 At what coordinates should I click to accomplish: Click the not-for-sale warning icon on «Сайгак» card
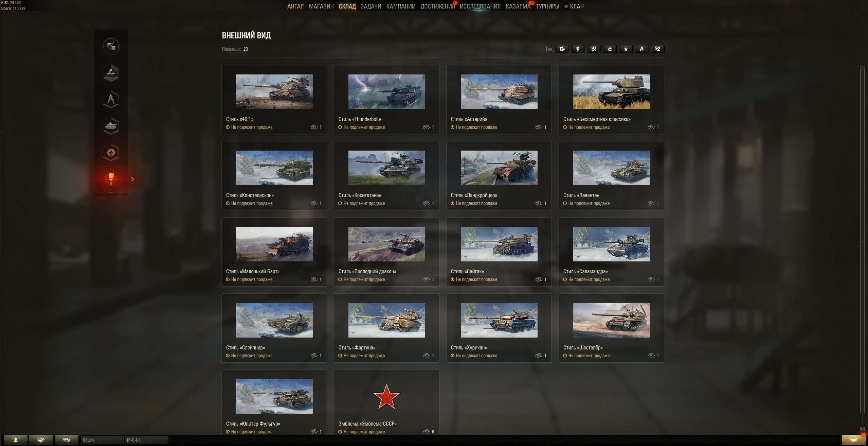[x=453, y=279]
